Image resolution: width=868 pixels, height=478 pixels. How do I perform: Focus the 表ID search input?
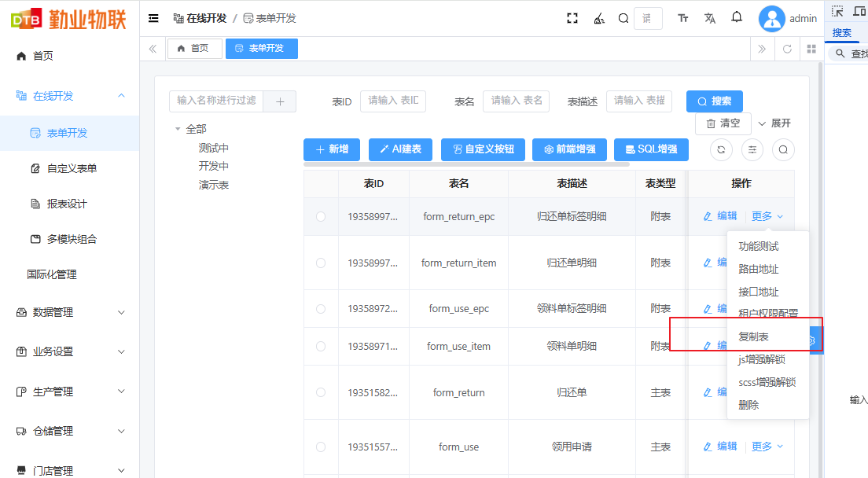point(393,101)
